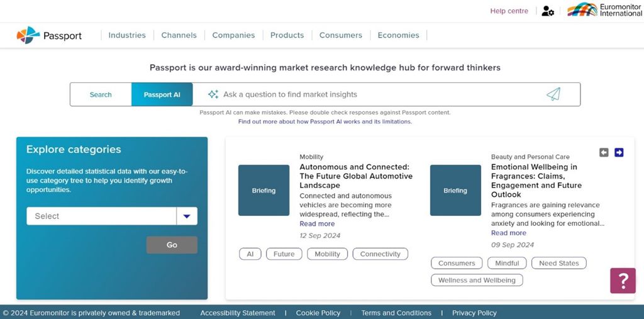The width and height of the screenshot is (644, 319).
Task: Open Autonomous and Connected briefing title
Action: pos(356,176)
